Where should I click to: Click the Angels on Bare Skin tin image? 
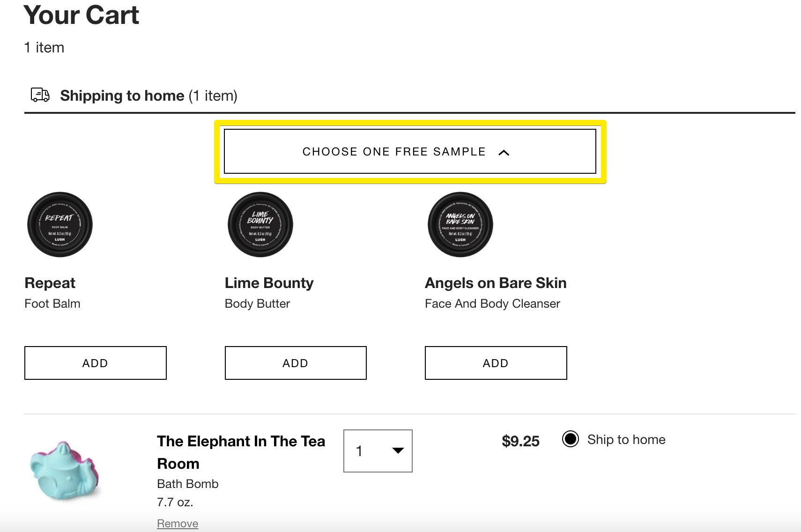[x=460, y=224]
